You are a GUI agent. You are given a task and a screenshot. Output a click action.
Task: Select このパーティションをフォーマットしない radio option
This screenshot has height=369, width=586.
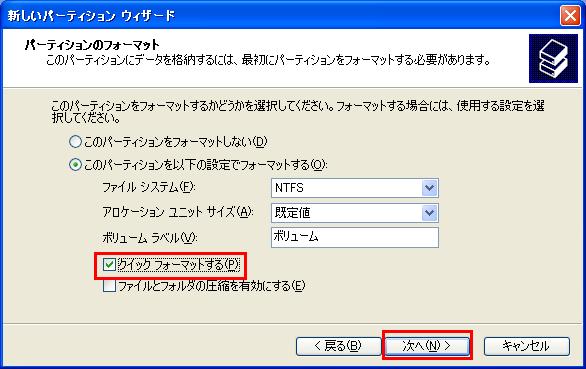pyautogui.click(x=75, y=142)
